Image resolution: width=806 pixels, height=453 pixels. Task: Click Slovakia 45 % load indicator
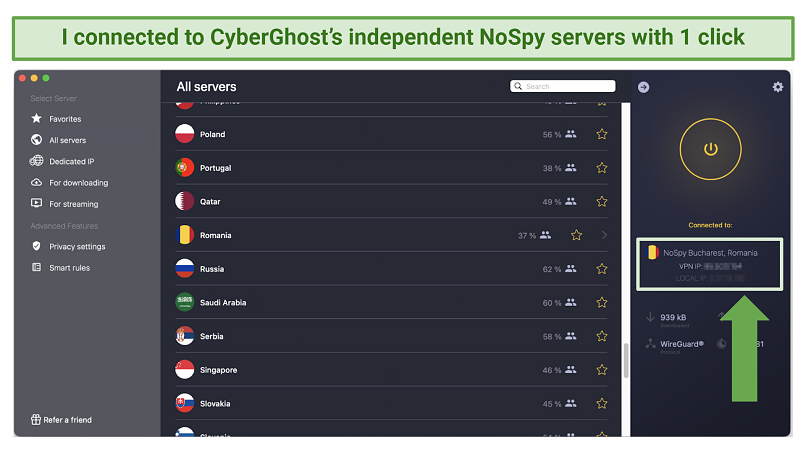(x=559, y=404)
